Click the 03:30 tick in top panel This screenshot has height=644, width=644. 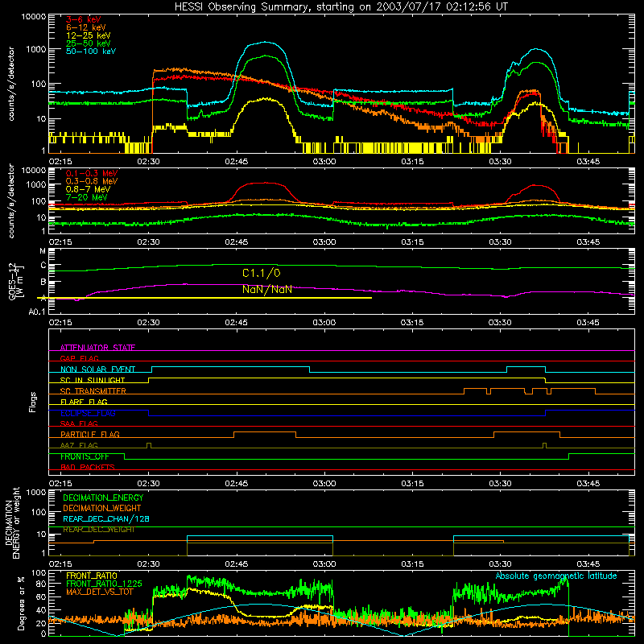(x=500, y=162)
